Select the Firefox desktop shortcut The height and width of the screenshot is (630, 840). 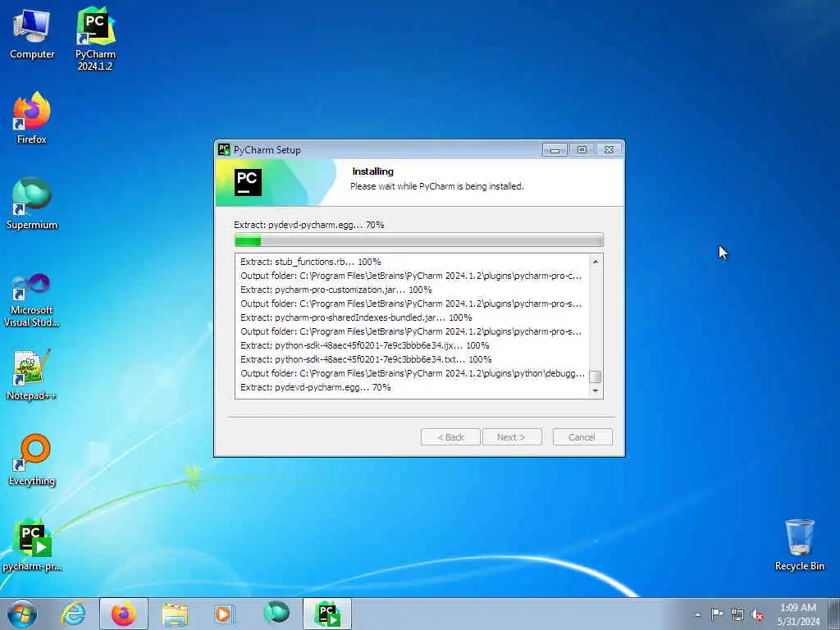[x=32, y=118]
